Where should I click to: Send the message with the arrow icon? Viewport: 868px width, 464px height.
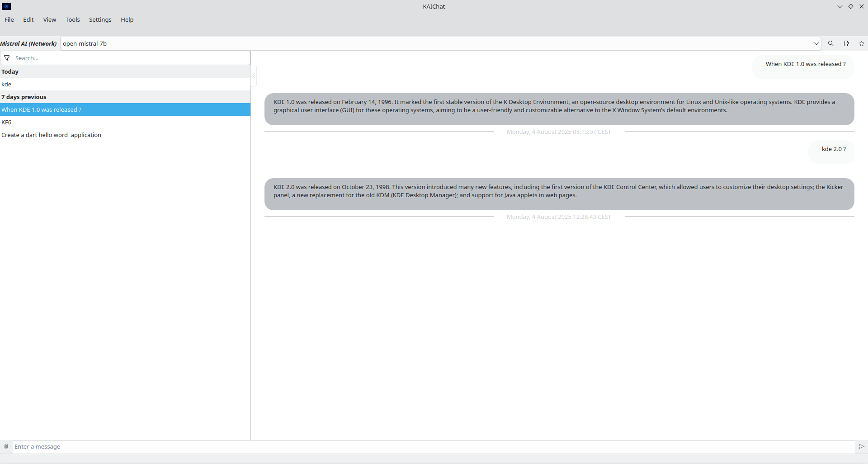(861, 446)
